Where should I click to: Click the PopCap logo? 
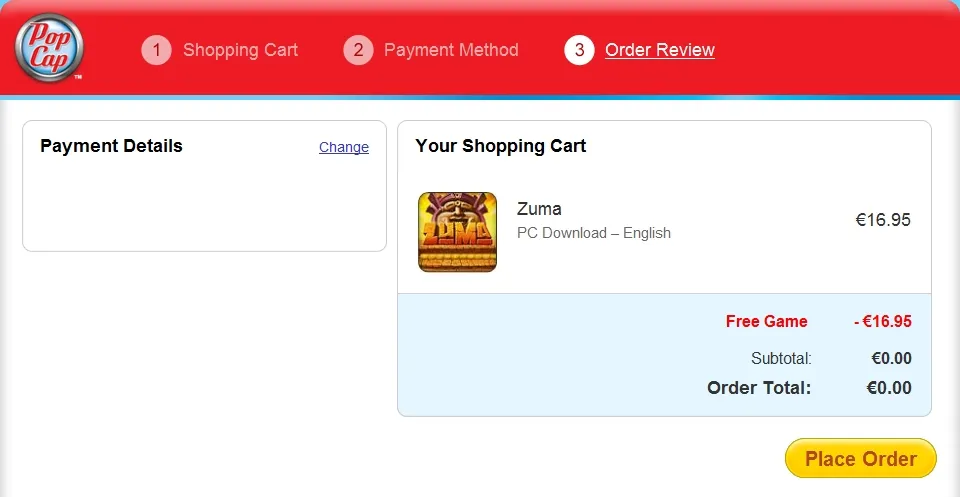(49, 47)
